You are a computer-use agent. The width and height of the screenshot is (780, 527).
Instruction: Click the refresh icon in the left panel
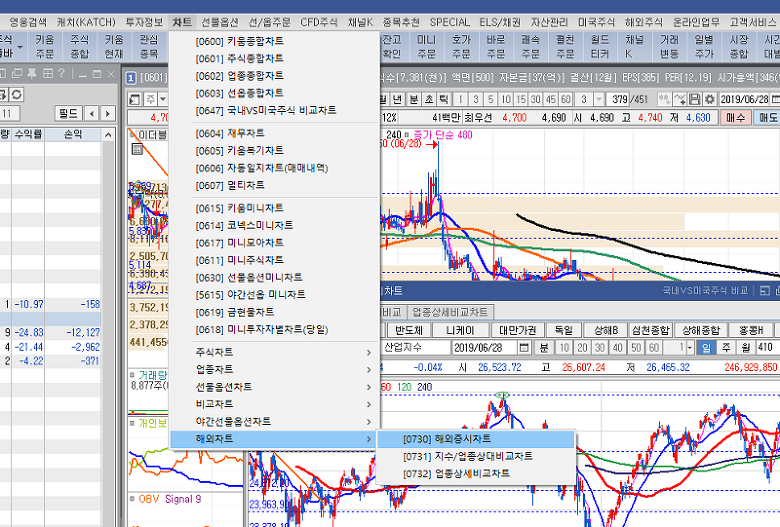click(16, 95)
